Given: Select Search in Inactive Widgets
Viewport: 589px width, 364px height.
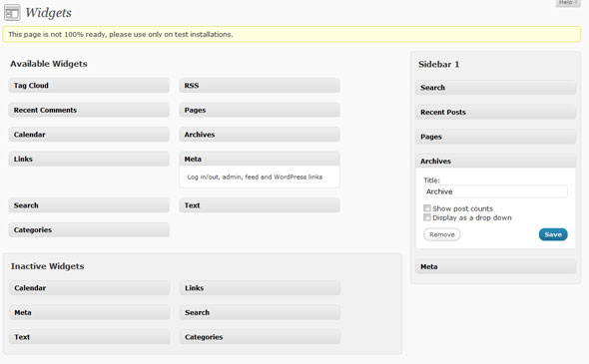Looking at the screenshot, I should tap(260, 312).
